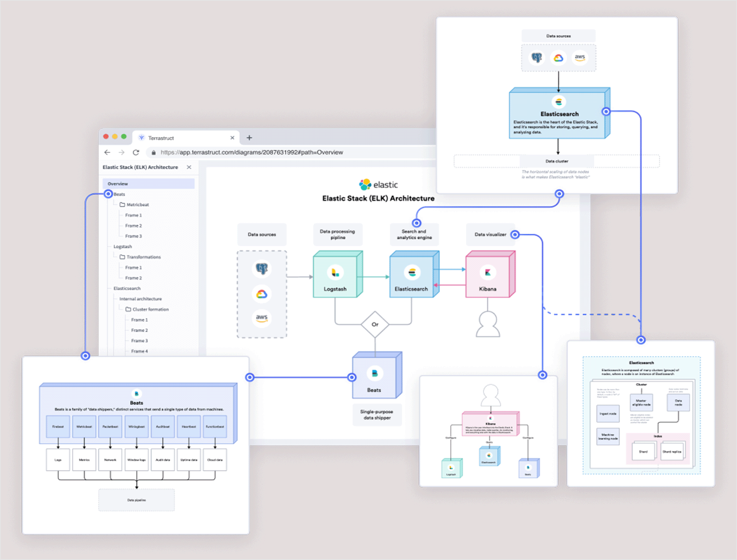Click the Data pipeline box in Beats preview
The image size is (737, 560).
point(137,500)
